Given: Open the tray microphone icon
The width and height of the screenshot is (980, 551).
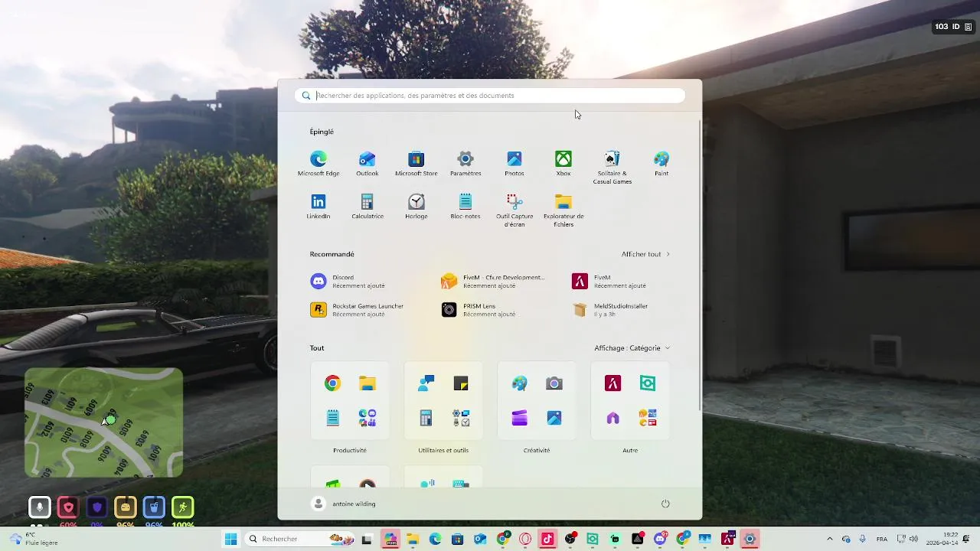Looking at the screenshot, I should coord(863,539).
